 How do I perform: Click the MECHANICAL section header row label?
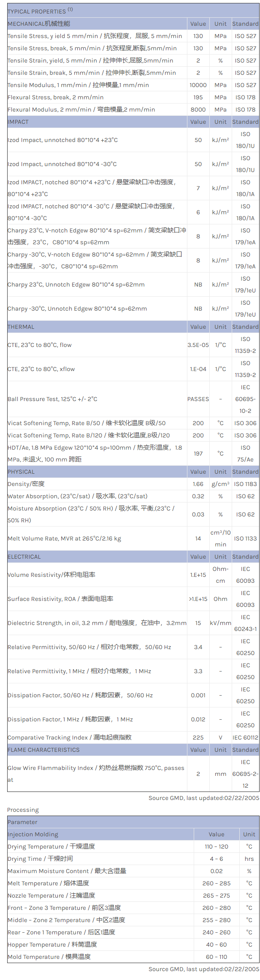(x=39, y=24)
